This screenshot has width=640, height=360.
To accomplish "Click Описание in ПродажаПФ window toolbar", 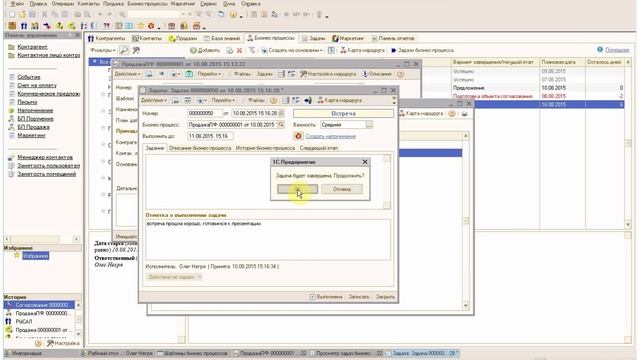I will [x=377, y=74].
